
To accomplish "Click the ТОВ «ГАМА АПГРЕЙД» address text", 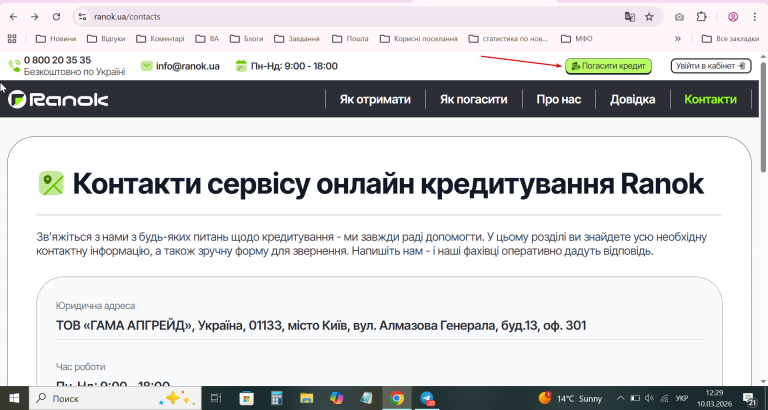I will pyautogui.click(x=321, y=325).
